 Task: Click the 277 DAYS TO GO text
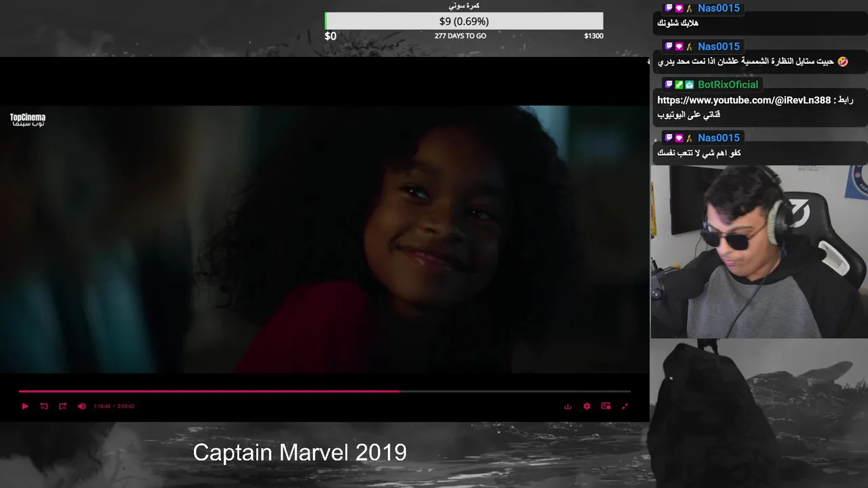pos(460,36)
